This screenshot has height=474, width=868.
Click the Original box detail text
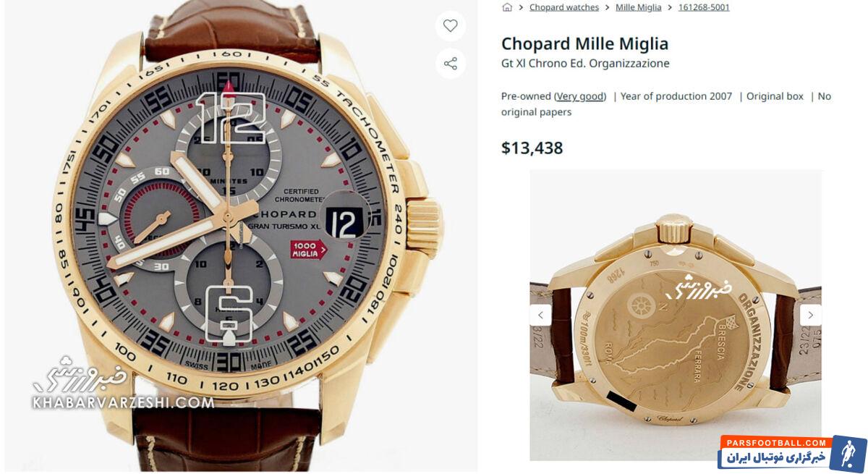pos(775,96)
